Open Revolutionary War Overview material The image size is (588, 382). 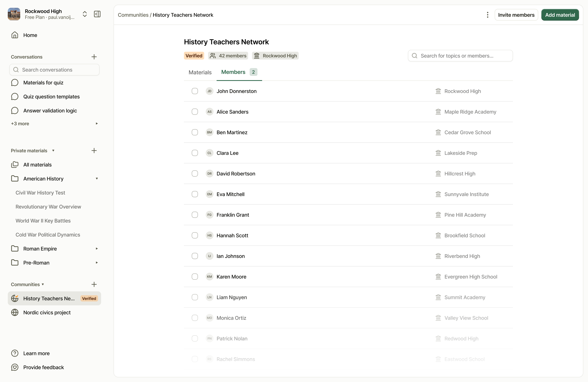coord(48,207)
